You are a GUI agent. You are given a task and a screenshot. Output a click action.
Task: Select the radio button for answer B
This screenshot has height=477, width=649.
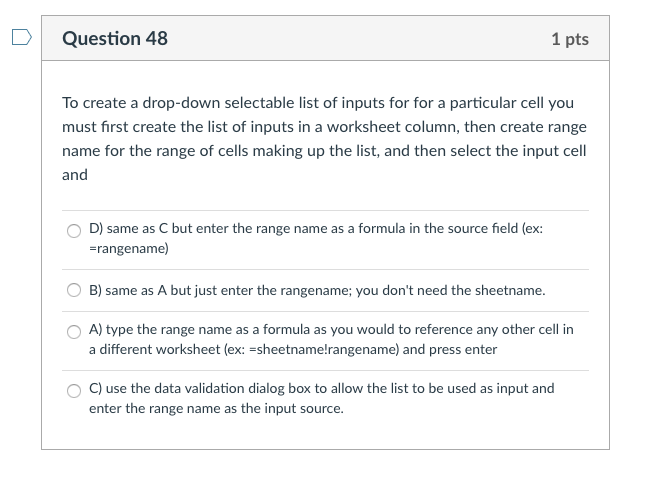coord(74,290)
